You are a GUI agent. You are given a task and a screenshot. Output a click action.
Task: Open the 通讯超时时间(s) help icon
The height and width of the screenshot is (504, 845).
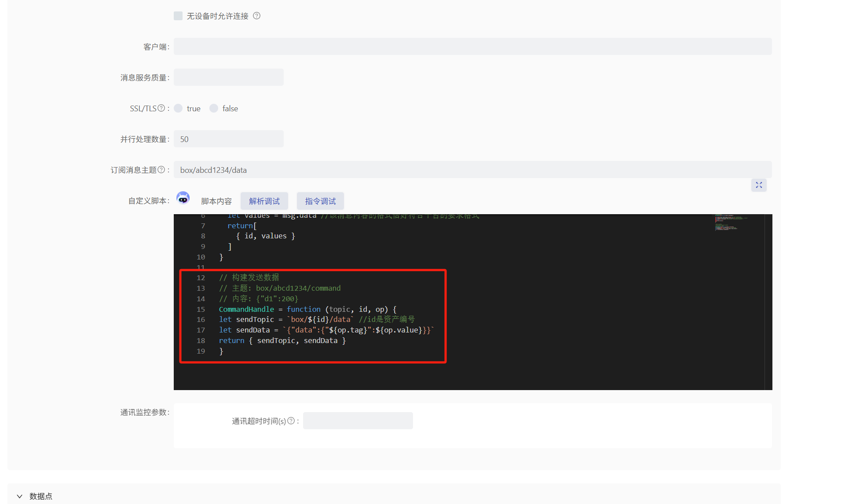pyautogui.click(x=291, y=421)
